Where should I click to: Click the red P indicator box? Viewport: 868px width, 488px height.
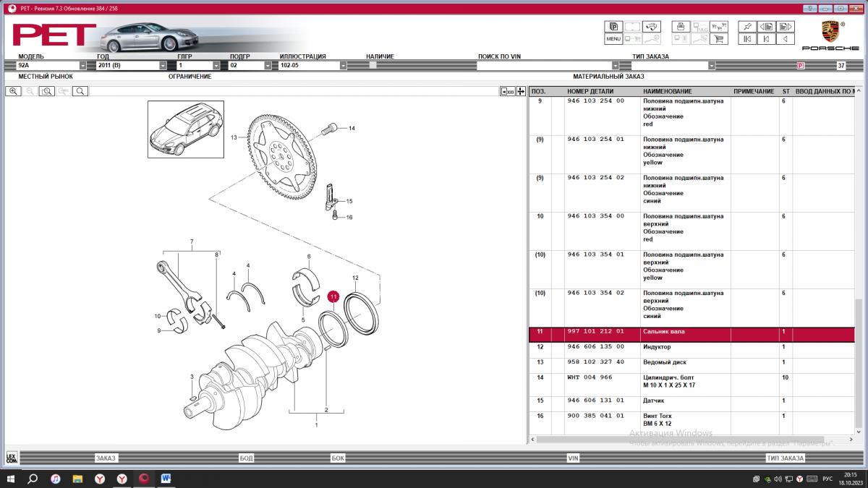click(x=800, y=65)
